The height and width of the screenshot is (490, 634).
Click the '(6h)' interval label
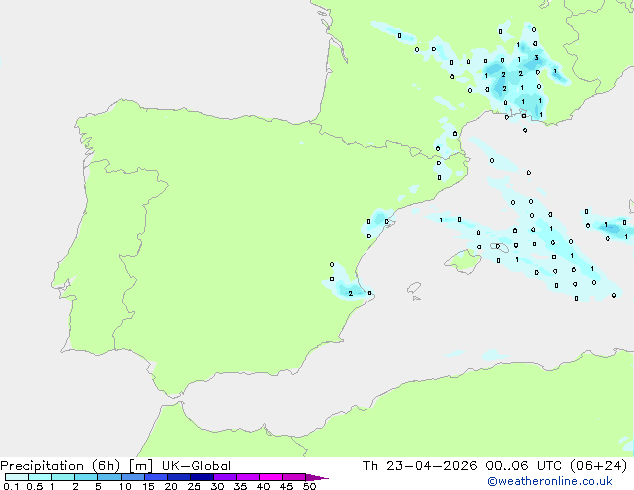[106, 466]
